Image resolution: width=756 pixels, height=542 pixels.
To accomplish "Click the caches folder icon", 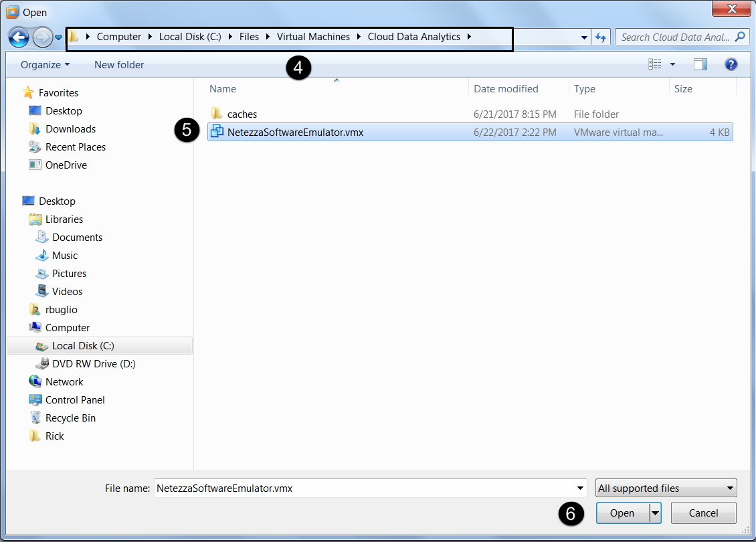I will (x=217, y=114).
